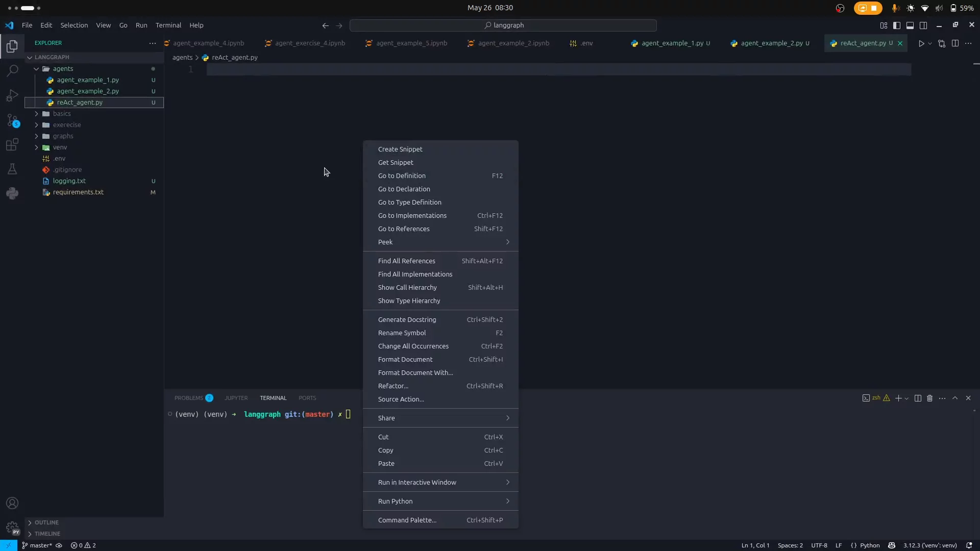Split the terminal
The image size is (980, 551).
(x=918, y=398)
